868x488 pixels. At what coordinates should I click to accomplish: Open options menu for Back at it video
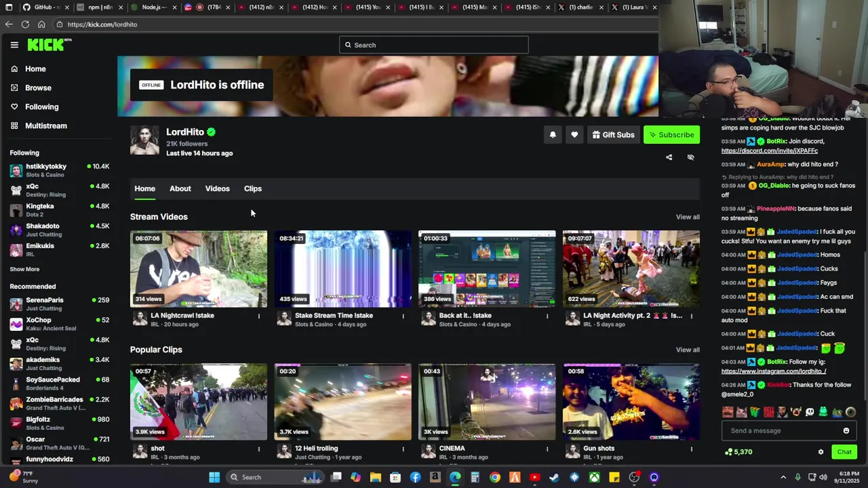547,316
